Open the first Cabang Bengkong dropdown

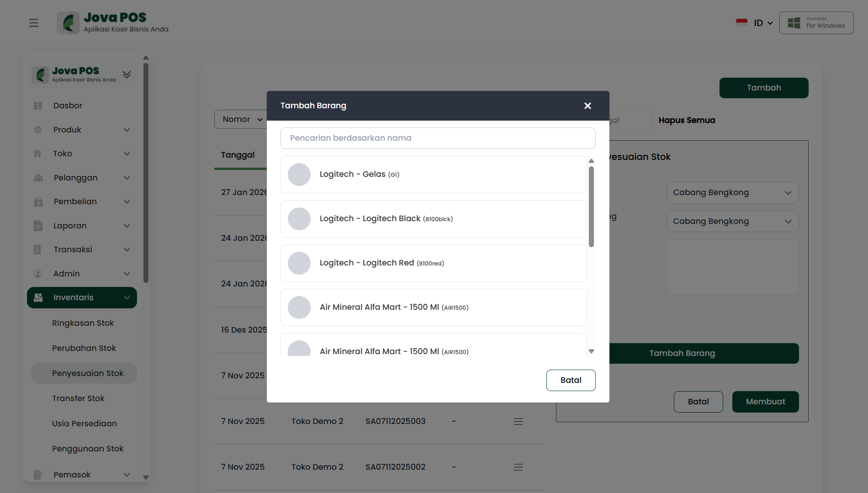click(x=732, y=193)
